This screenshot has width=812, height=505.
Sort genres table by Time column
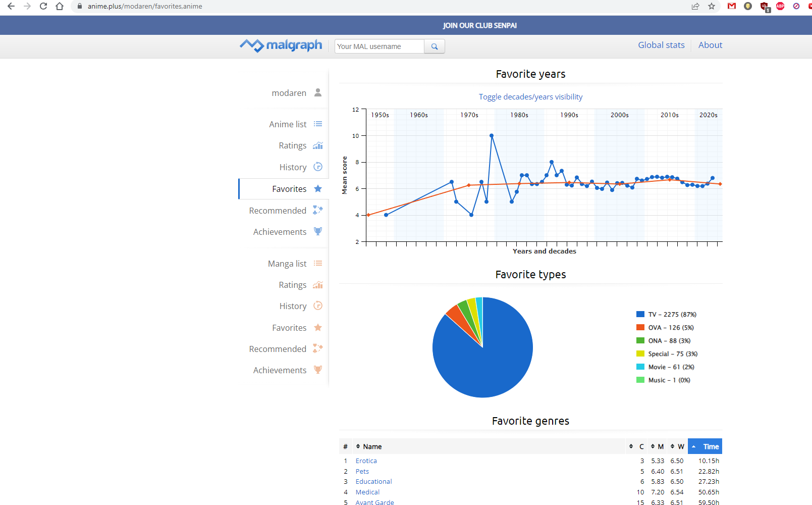[x=705, y=446]
